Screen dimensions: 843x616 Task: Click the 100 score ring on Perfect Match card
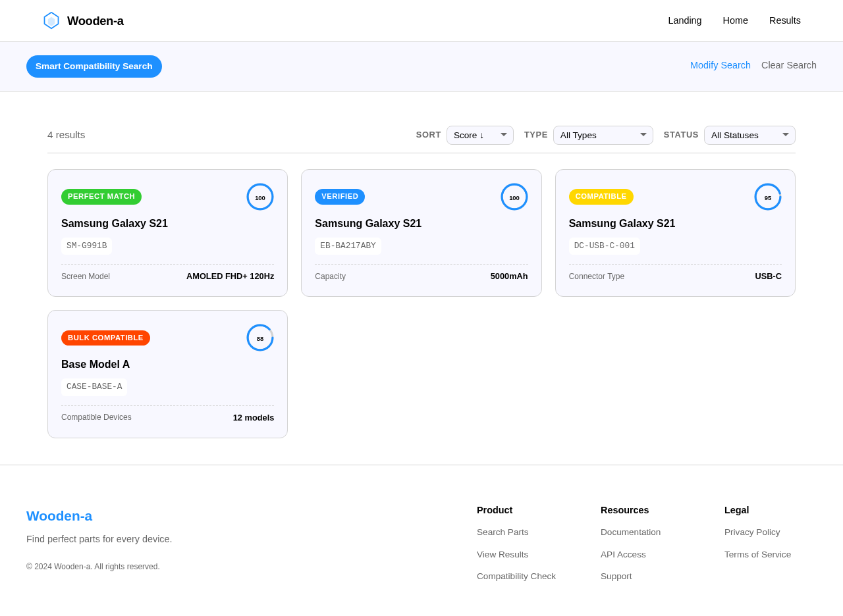(x=260, y=197)
